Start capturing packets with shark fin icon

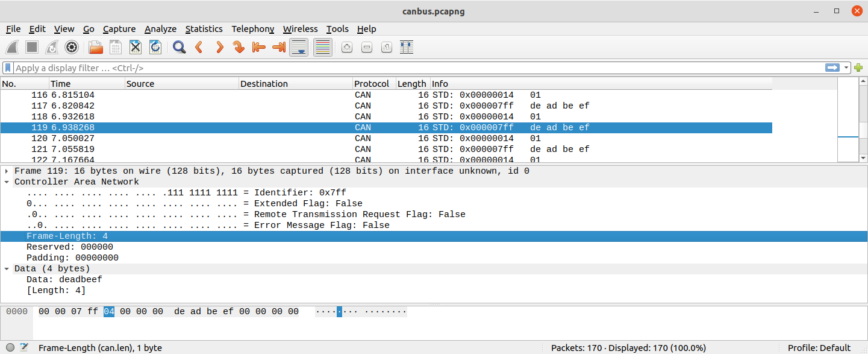[x=13, y=47]
